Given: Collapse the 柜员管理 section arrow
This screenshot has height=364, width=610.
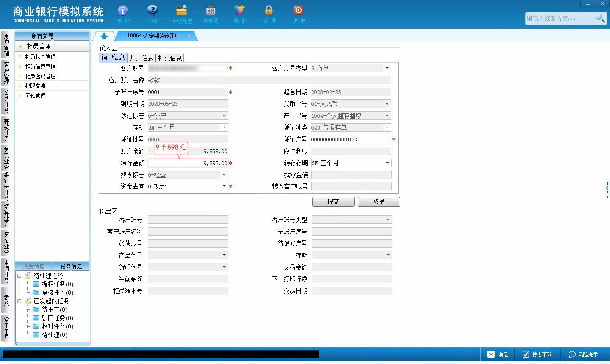Looking at the screenshot, I should click(x=20, y=47).
